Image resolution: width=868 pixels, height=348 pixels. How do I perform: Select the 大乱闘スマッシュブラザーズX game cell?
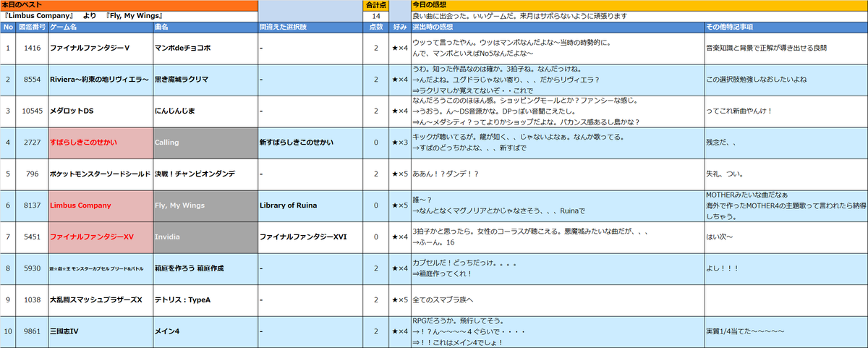tap(100, 300)
